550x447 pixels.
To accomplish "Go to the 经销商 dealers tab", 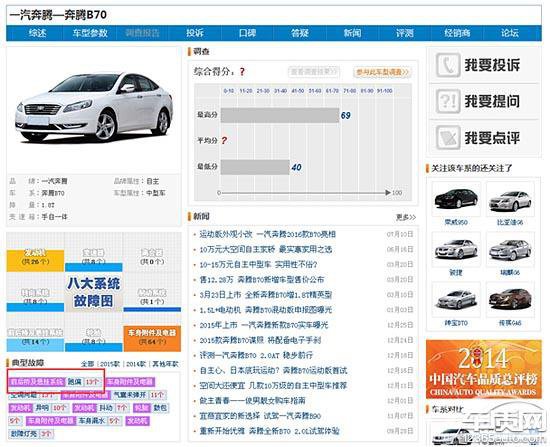I will pos(457,33).
